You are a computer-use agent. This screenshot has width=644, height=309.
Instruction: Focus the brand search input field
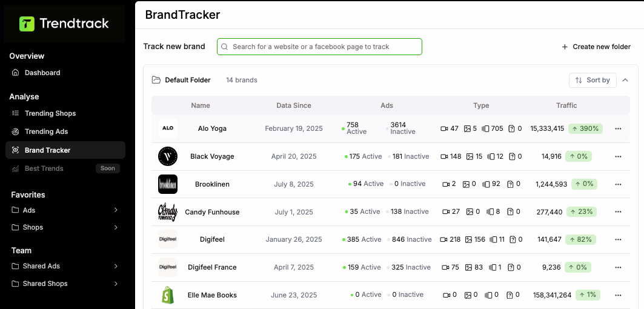[319, 47]
